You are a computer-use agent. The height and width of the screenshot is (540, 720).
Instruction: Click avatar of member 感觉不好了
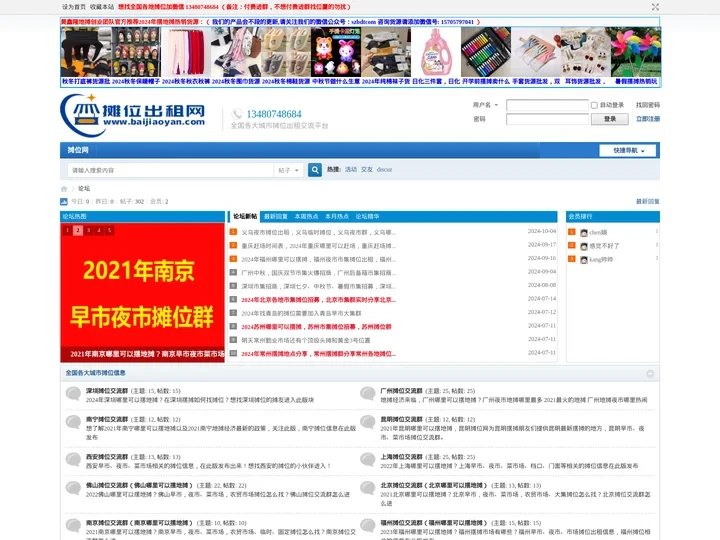click(x=584, y=246)
